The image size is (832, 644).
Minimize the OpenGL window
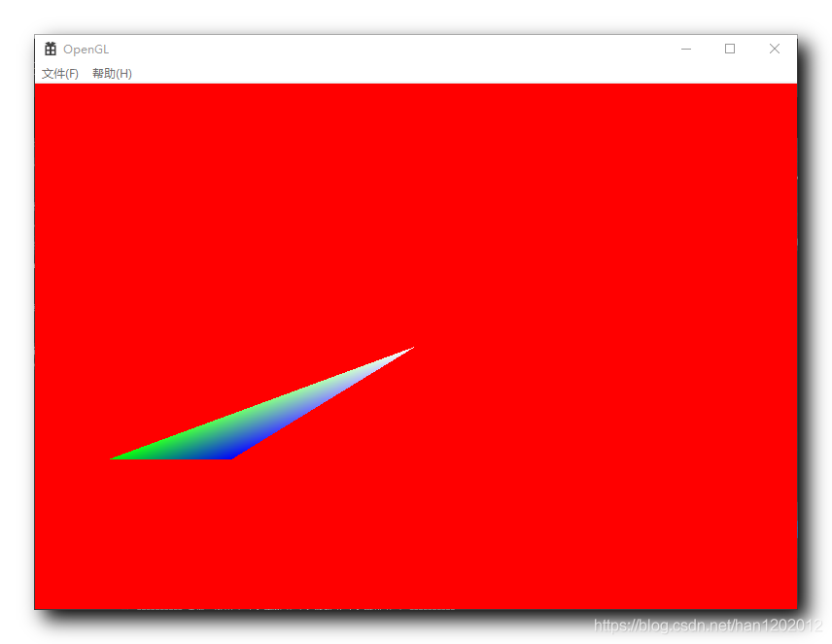686,49
